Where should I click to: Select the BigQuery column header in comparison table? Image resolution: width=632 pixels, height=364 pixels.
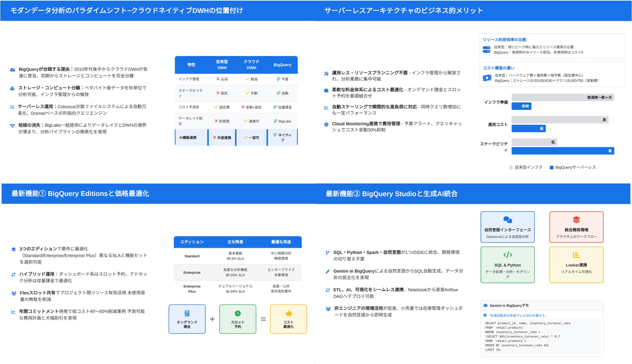pyautogui.click(x=282, y=65)
